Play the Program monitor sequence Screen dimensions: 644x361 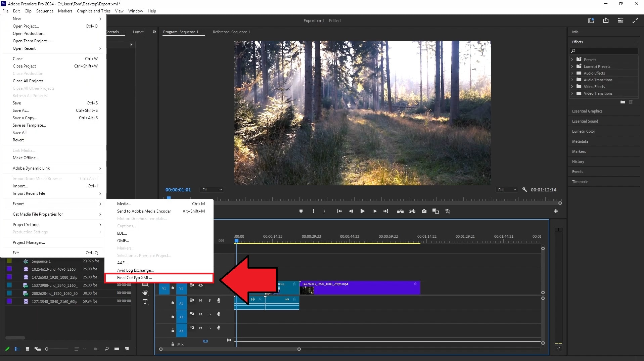363,211
